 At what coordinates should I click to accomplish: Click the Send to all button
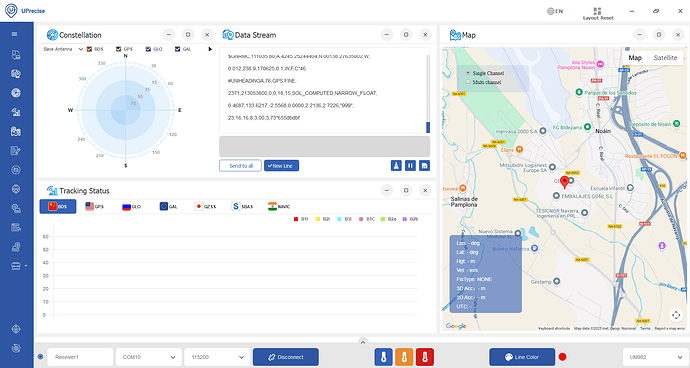(240, 166)
